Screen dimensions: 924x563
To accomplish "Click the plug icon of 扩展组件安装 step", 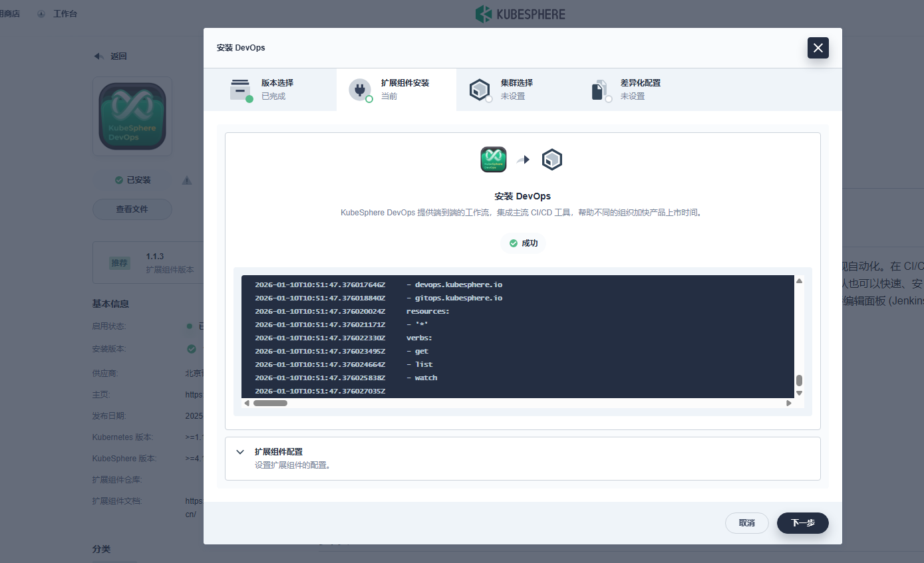I will [359, 89].
